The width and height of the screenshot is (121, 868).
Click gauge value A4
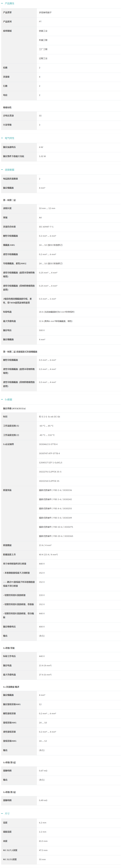40,217
